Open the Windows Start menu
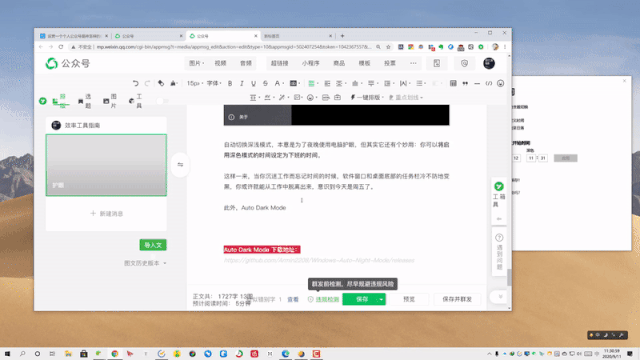The height and width of the screenshot is (360, 640). [x=7, y=354]
